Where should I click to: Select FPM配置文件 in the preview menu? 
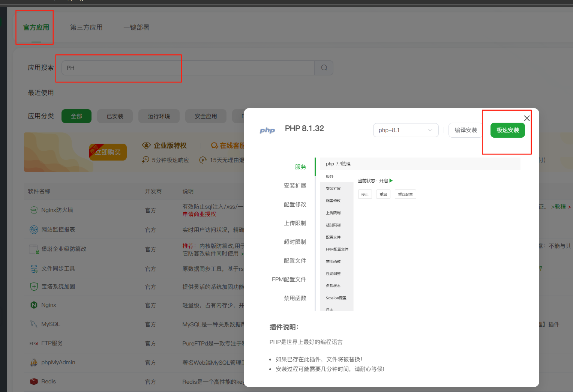289,279
